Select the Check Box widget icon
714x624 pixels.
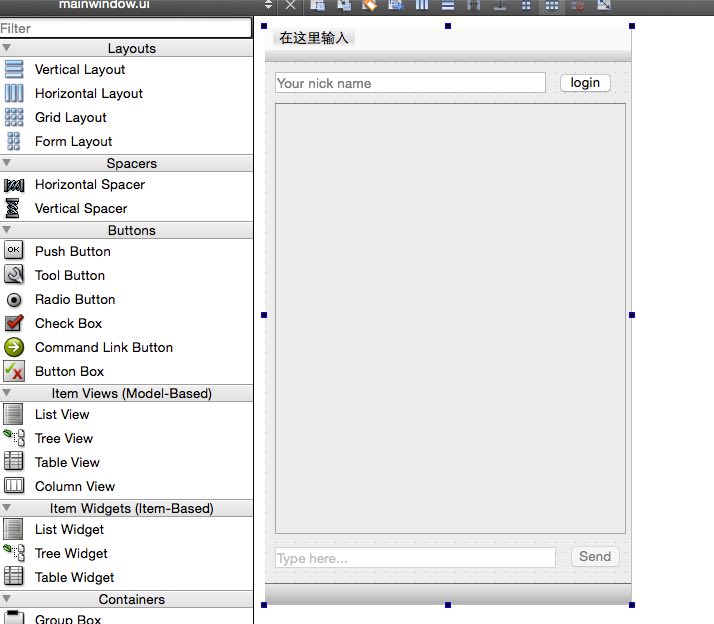[14, 323]
